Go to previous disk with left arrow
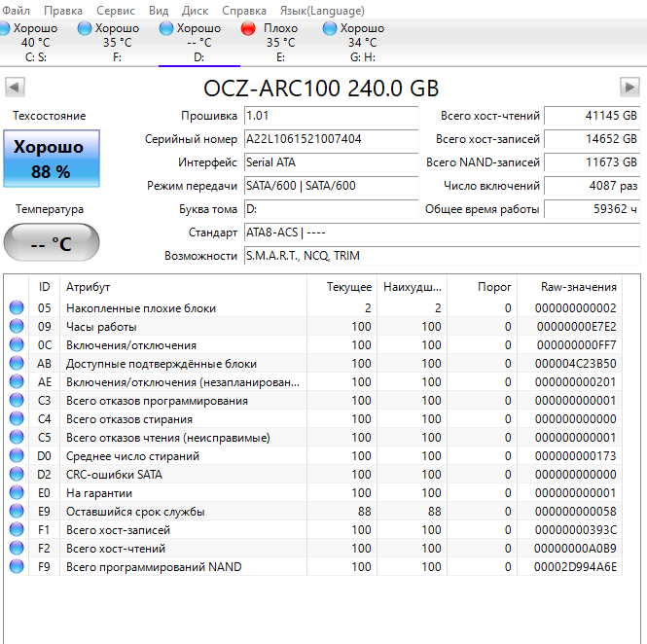 click(15, 87)
